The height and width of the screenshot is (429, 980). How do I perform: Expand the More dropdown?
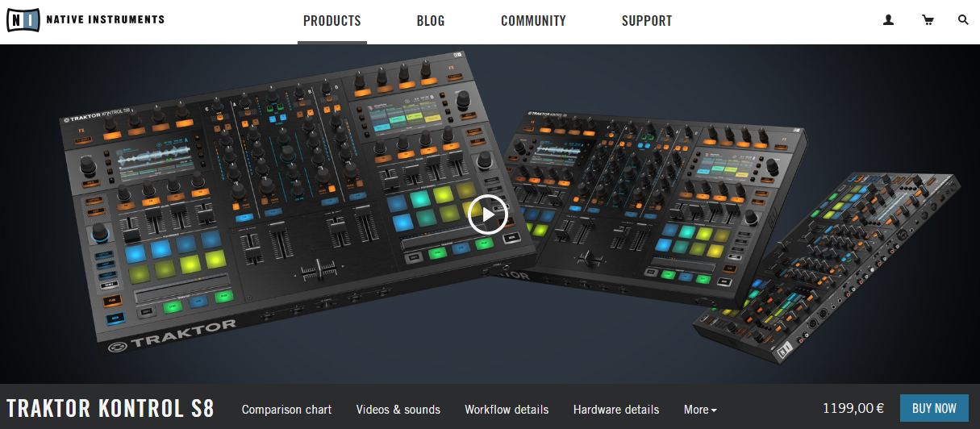point(700,410)
